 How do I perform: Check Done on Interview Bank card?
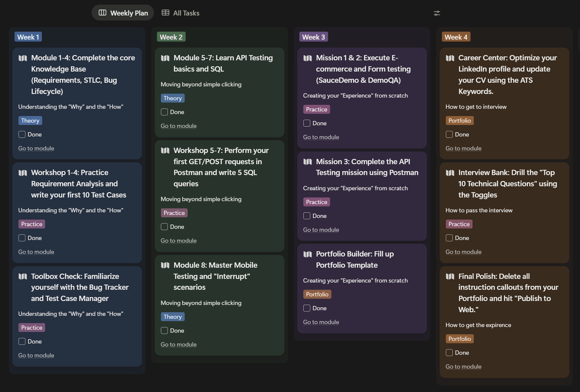(x=449, y=238)
